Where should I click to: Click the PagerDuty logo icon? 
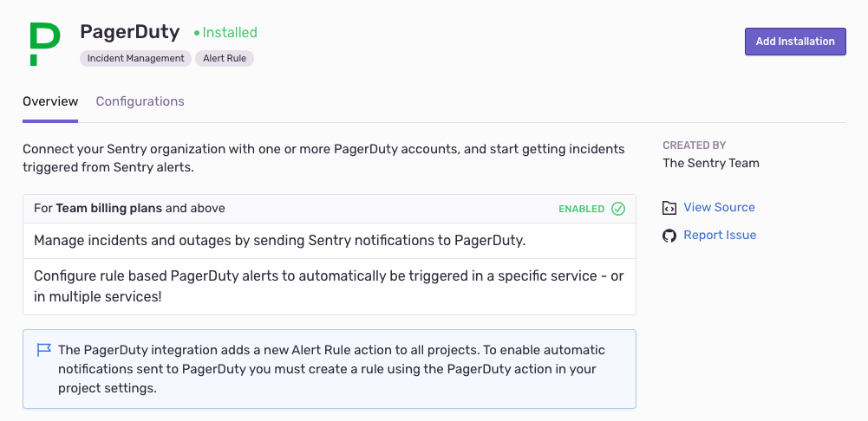point(44,44)
